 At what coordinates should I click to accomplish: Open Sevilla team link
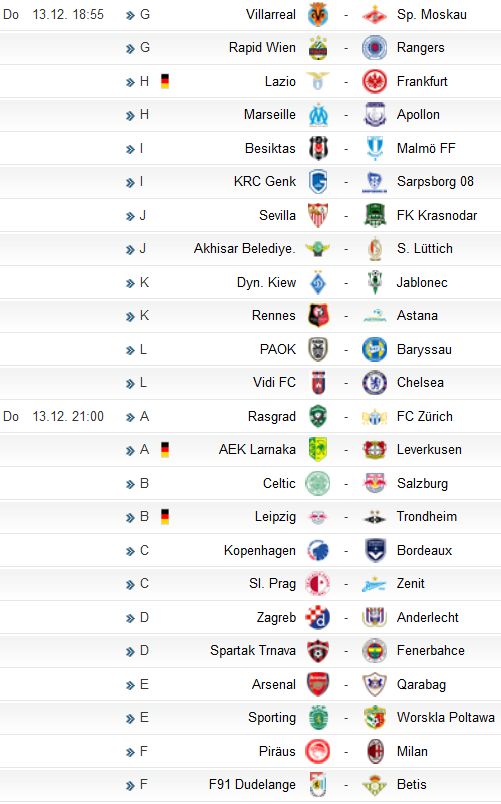(x=277, y=215)
